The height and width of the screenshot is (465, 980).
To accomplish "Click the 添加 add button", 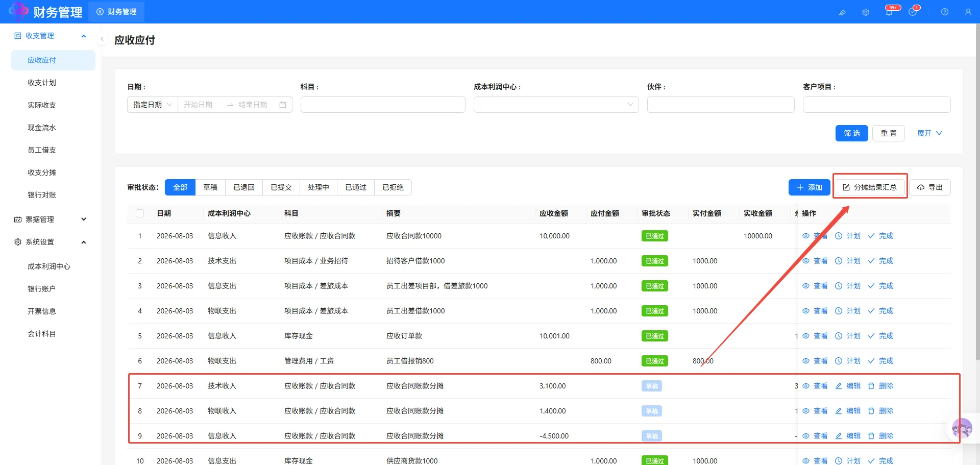I will 810,187.
